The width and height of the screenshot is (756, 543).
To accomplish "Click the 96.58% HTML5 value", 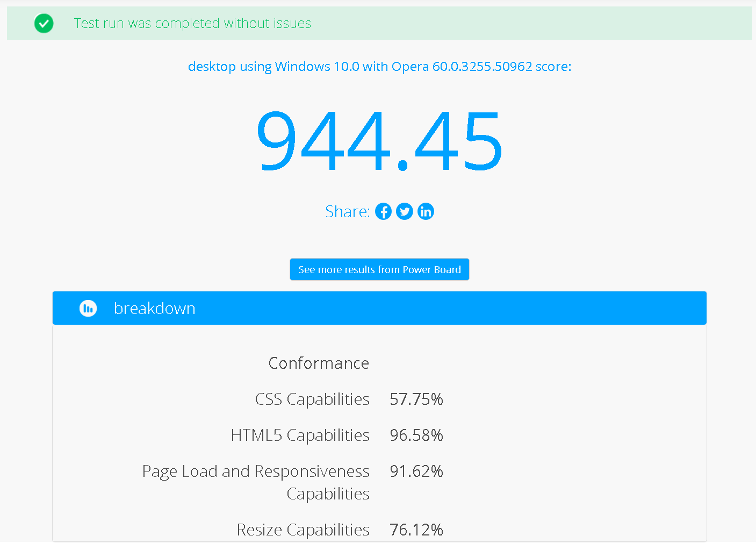I will 416,435.
